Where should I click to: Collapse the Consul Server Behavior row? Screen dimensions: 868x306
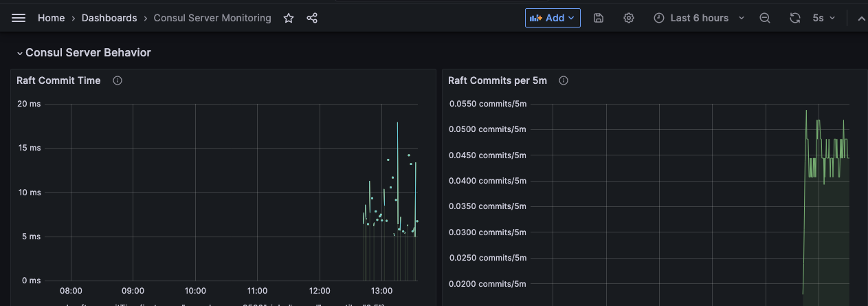[x=20, y=53]
